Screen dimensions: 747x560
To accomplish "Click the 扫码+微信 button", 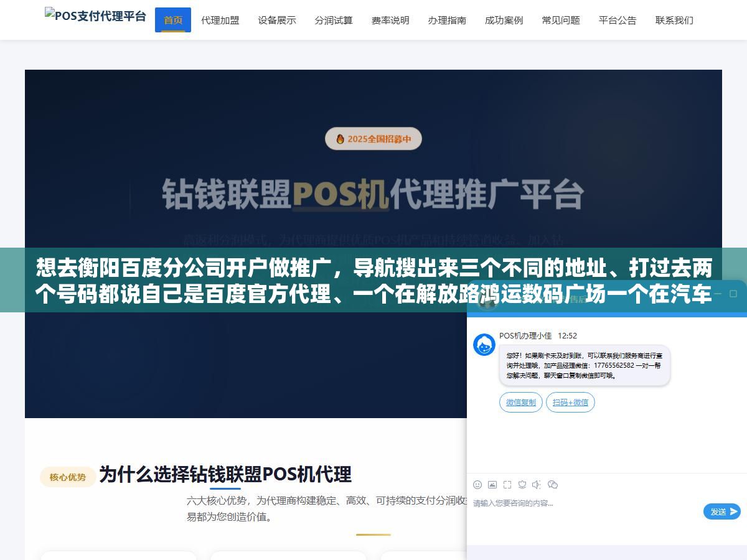I will point(570,402).
